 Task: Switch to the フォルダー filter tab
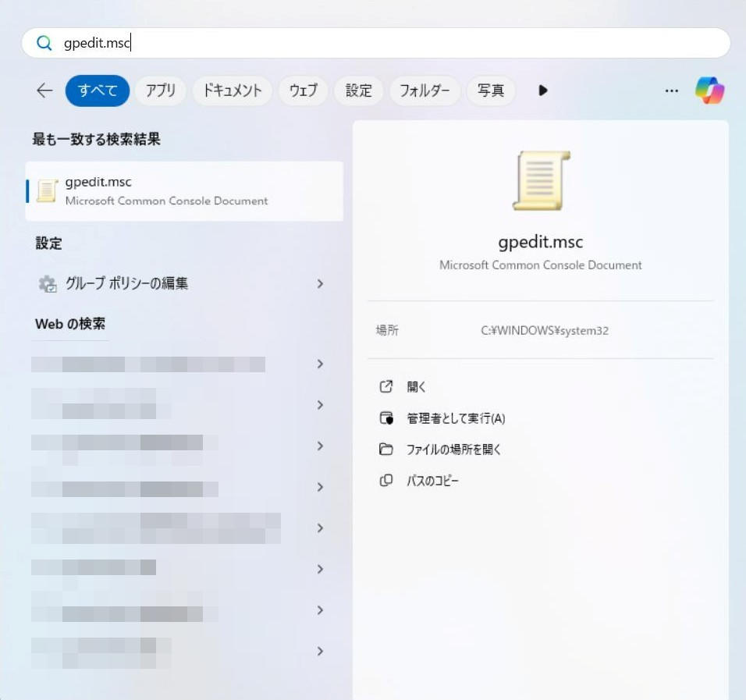coord(425,91)
